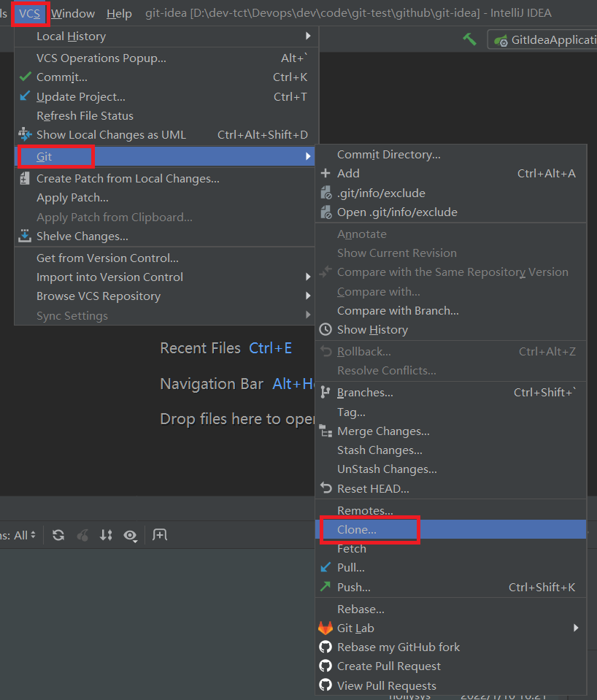This screenshot has height=700, width=597.
Task: Click GitHub icon beside View Pull Requests
Action: (326, 685)
